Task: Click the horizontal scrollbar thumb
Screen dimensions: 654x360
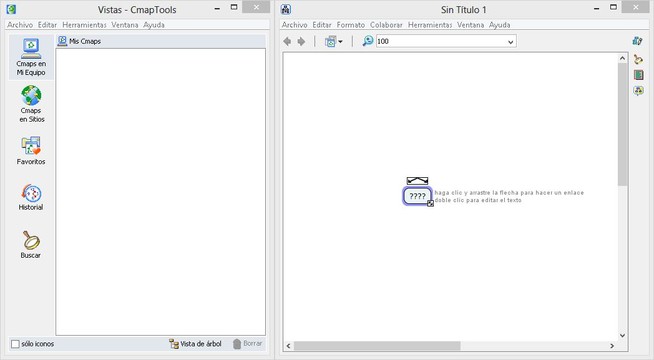Action: 377,346
